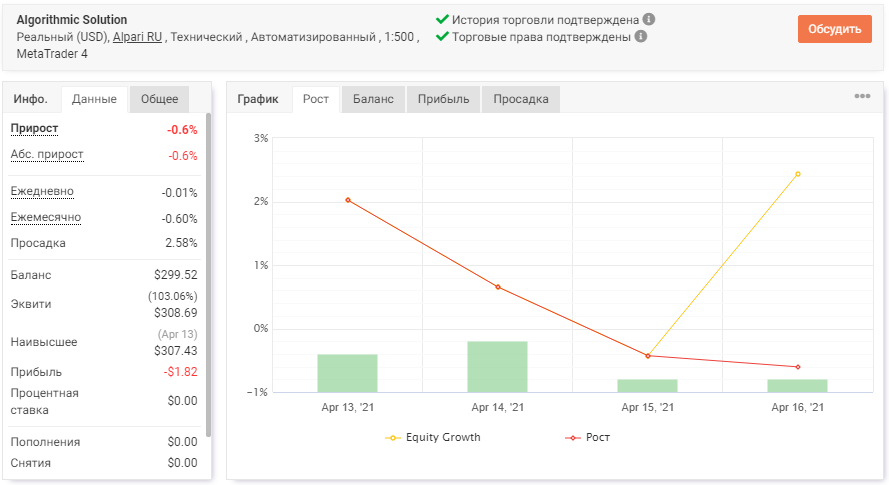889x485 pixels.
Task: Click the Ежедневно value -0.01%
Action: [x=180, y=193]
